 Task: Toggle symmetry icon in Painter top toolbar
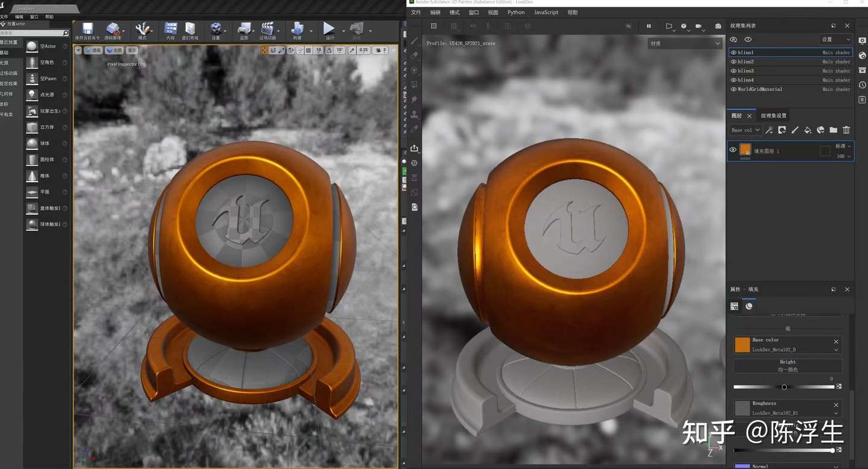click(474, 26)
